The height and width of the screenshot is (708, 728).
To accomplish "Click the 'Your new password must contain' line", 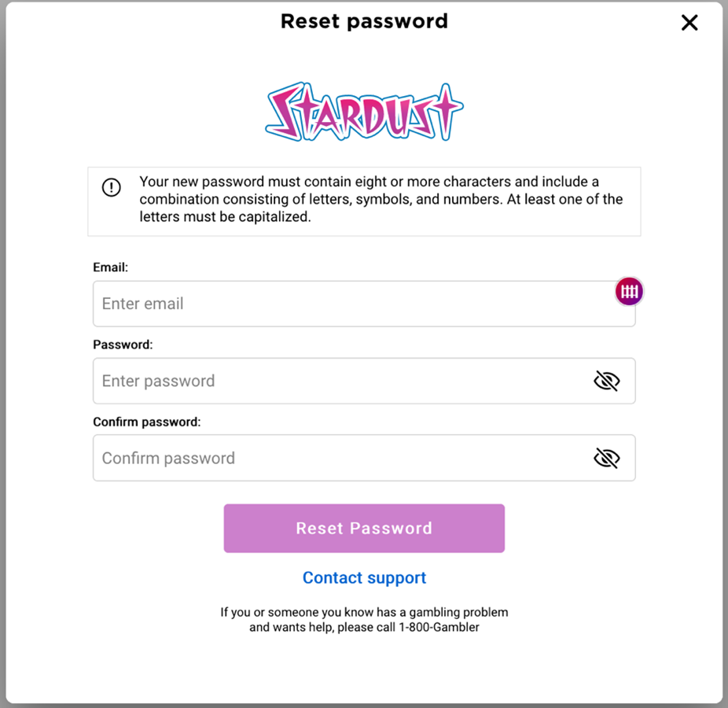I will click(369, 181).
